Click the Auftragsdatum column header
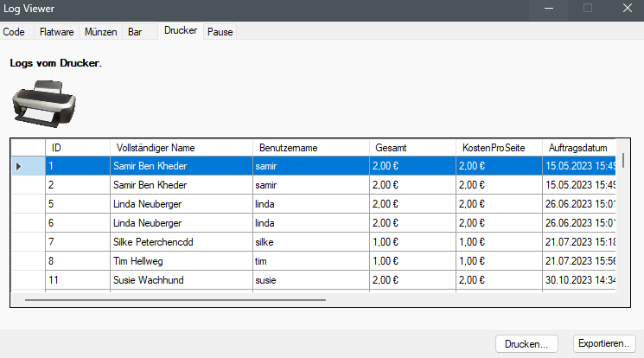Image resolution: width=644 pixels, height=358 pixels. 579,148
